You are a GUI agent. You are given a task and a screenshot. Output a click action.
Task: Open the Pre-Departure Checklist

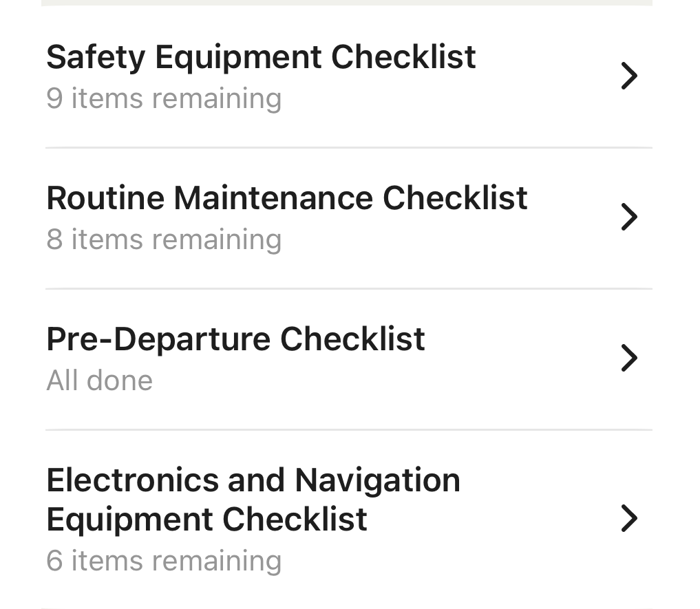pyautogui.click(x=349, y=359)
